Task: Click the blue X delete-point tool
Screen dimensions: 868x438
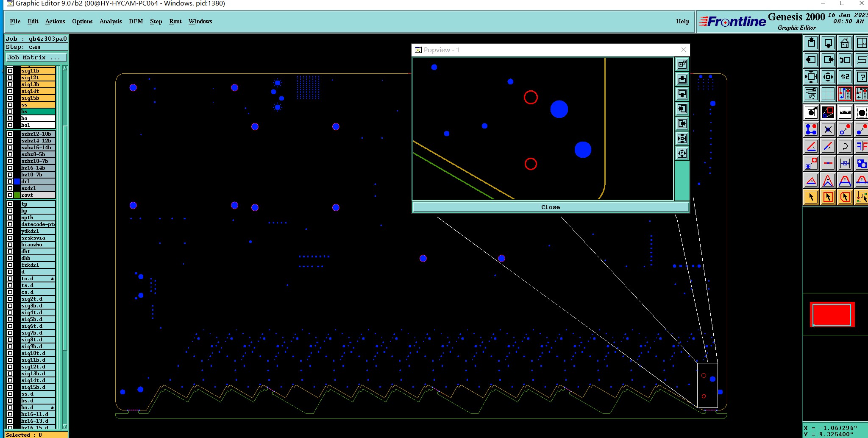Action: tap(828, 129)
